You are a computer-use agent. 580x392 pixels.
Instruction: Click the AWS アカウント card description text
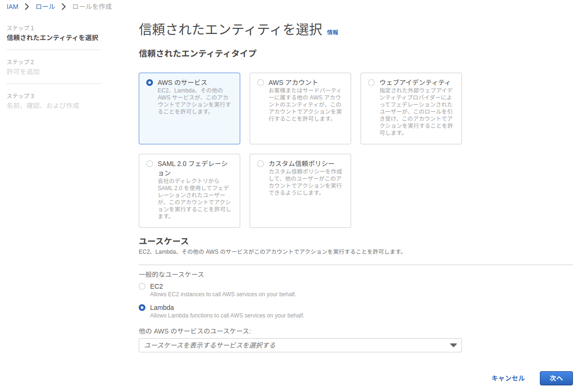point(305,104)
